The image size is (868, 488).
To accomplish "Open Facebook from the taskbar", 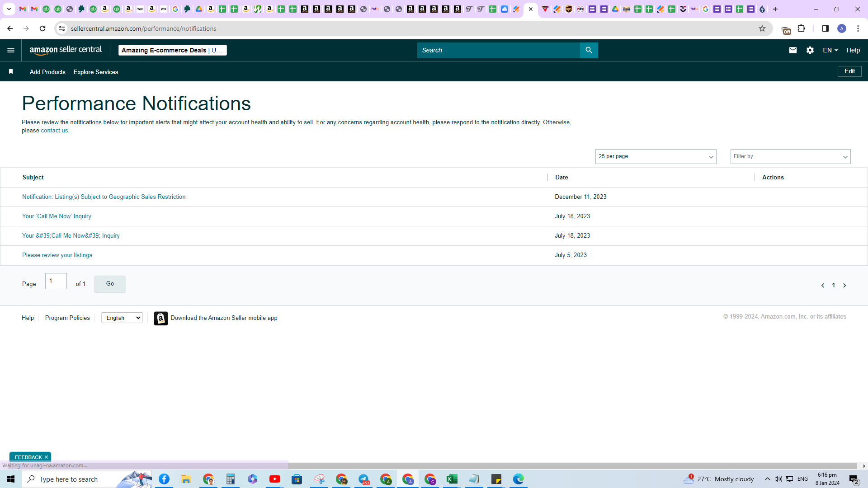I will 164,479.
